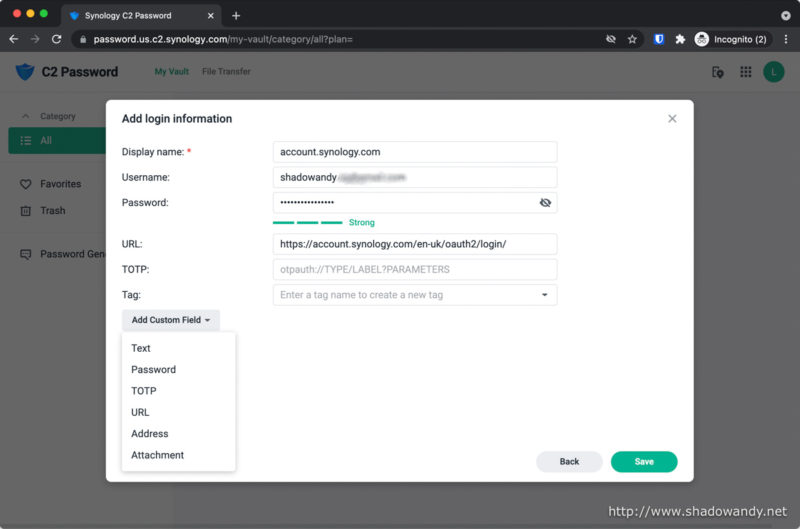Open Chrome three-dot menu
The width and height of the screenshot is (800, 529).
tap(786, 39)
